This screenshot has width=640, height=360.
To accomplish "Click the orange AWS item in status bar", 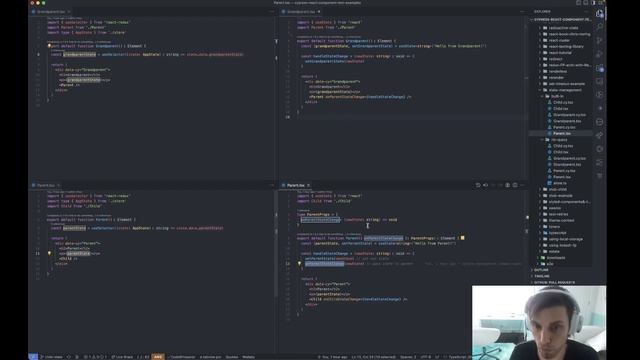I will click(158, 357).
